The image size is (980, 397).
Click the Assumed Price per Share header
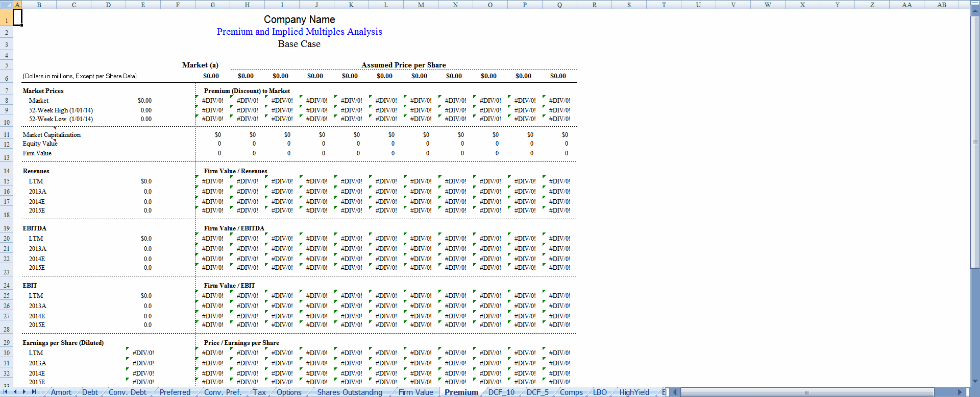click(404, 65)
